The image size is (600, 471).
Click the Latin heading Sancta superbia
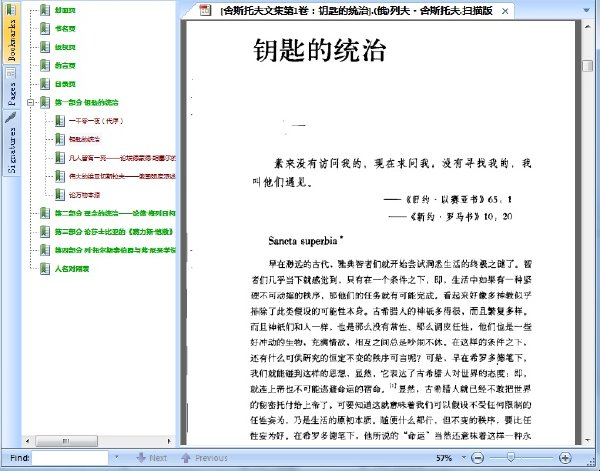(305, 241)
